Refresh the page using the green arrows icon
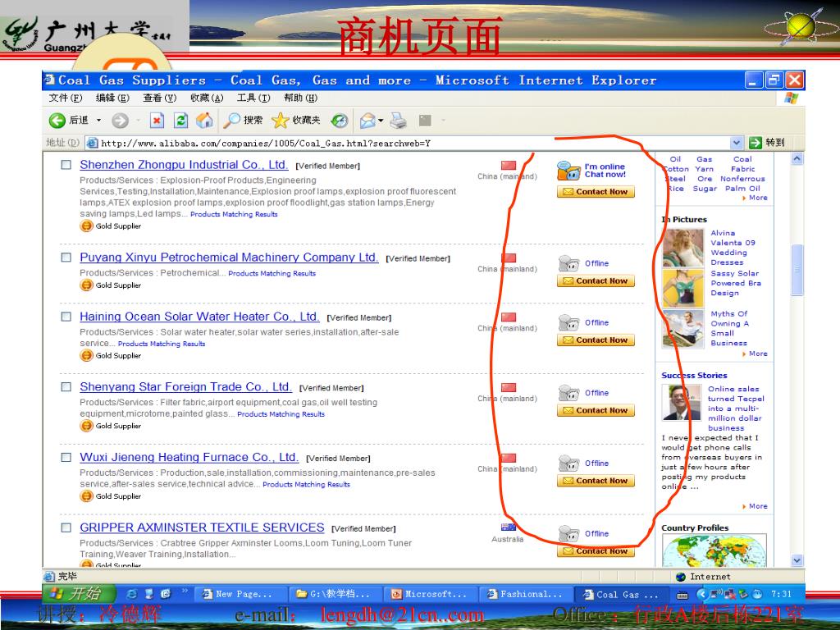Screen dimensions: 840x630 tap(180, 121)
